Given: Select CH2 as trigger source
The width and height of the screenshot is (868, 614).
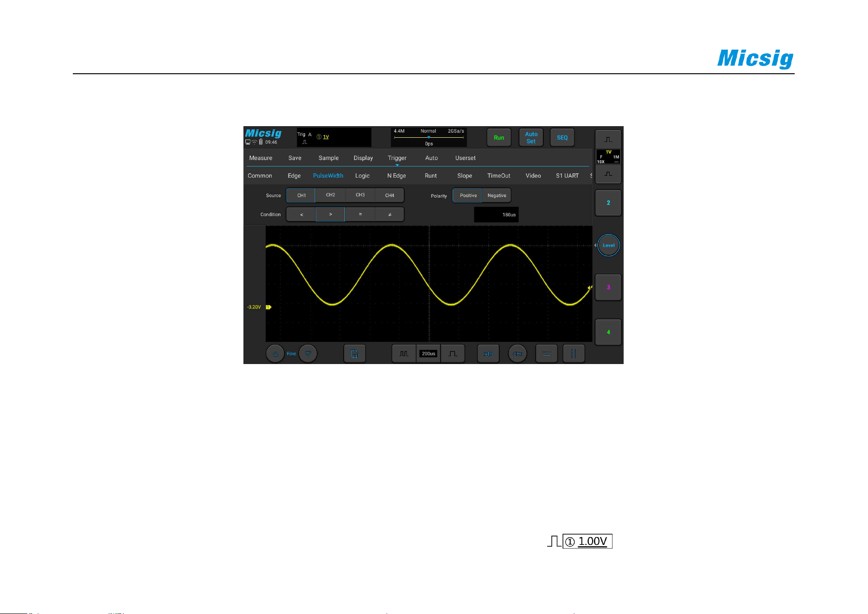Looking at the screenshot, I should pos(331,195).
